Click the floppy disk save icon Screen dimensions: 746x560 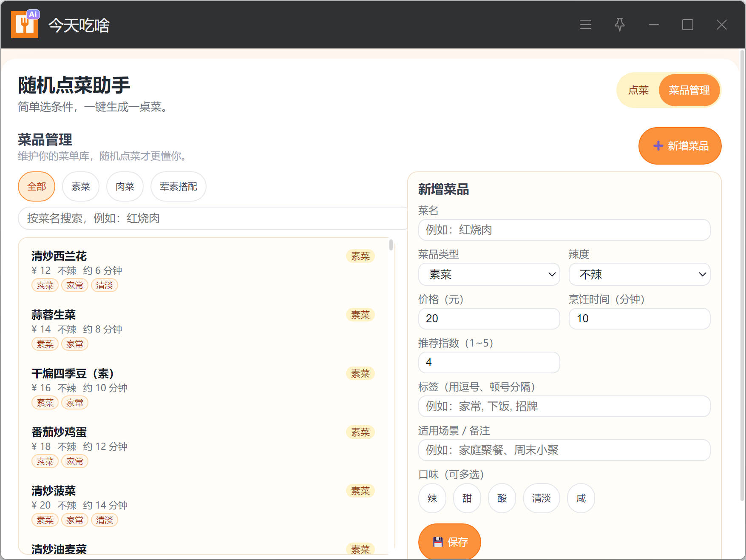[x=438, y=542]
